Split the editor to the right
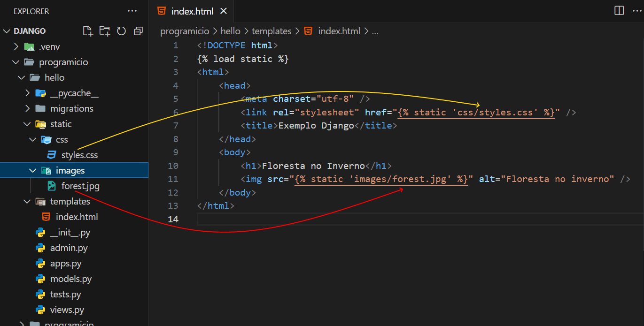 [x=619, y=11]
